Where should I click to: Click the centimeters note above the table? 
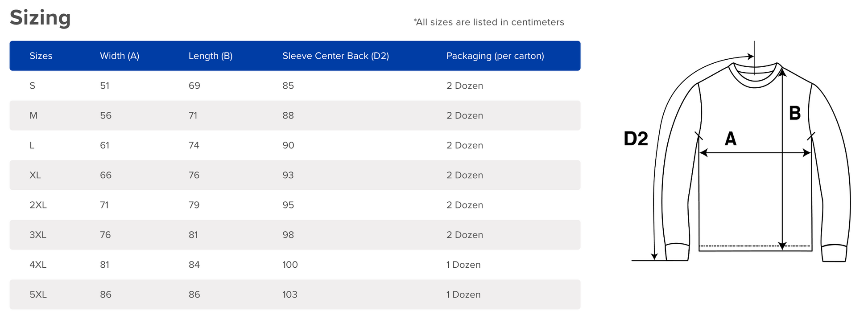click(488, 22)
